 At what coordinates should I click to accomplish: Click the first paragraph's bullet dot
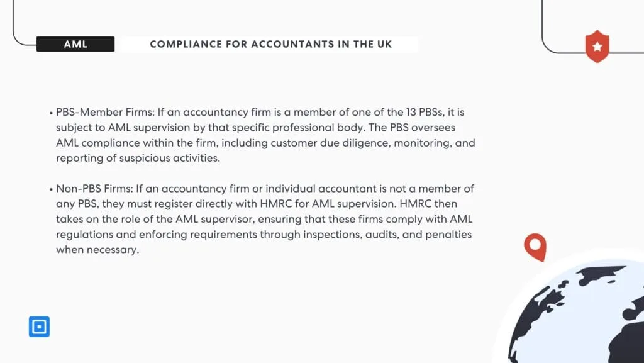51,113
